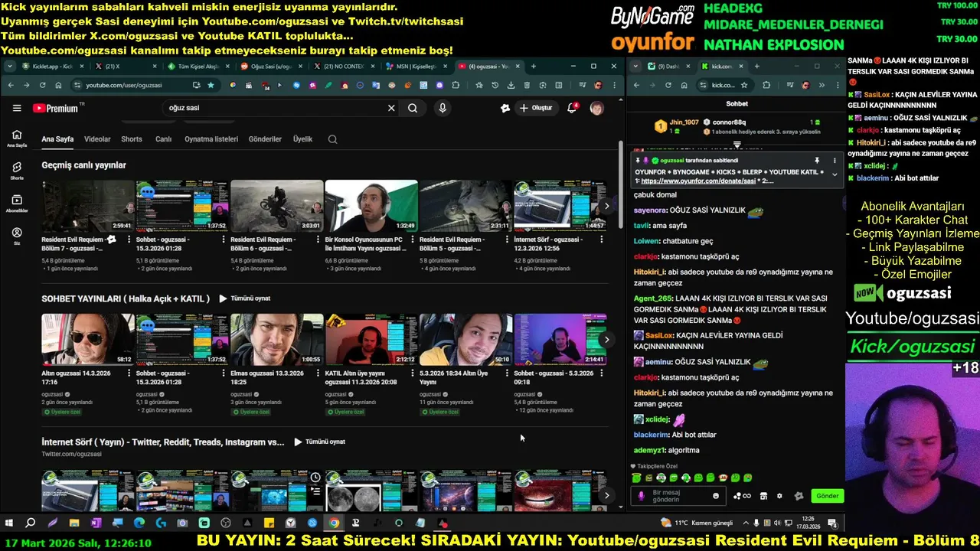Expand the Kick leaderboard handle
The width and height of the screenshot is (980, 551).
click(x=737, y=144)
